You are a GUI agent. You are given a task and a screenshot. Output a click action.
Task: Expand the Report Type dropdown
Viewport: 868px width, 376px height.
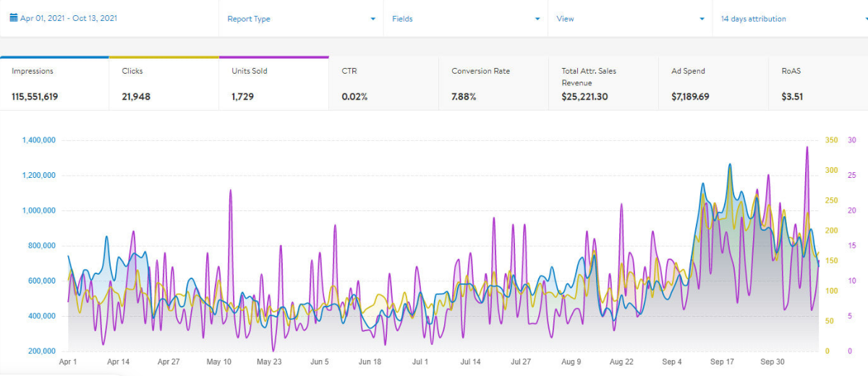coord(248,19)
